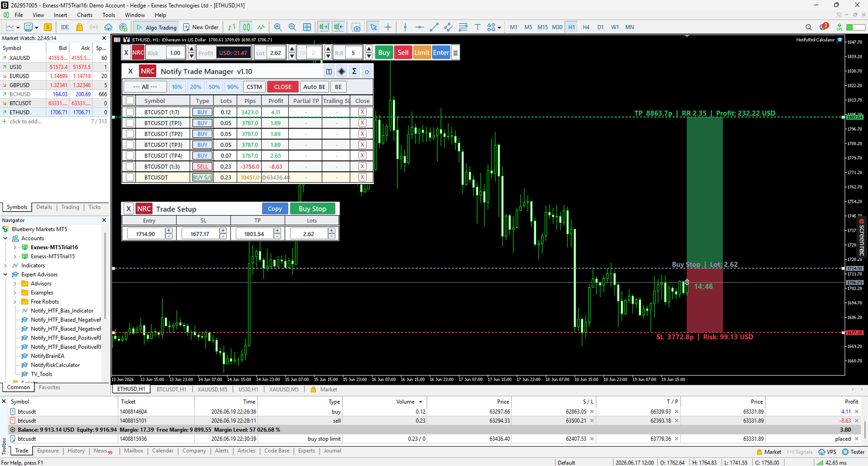Open the Insert menu

coord(60,15)
